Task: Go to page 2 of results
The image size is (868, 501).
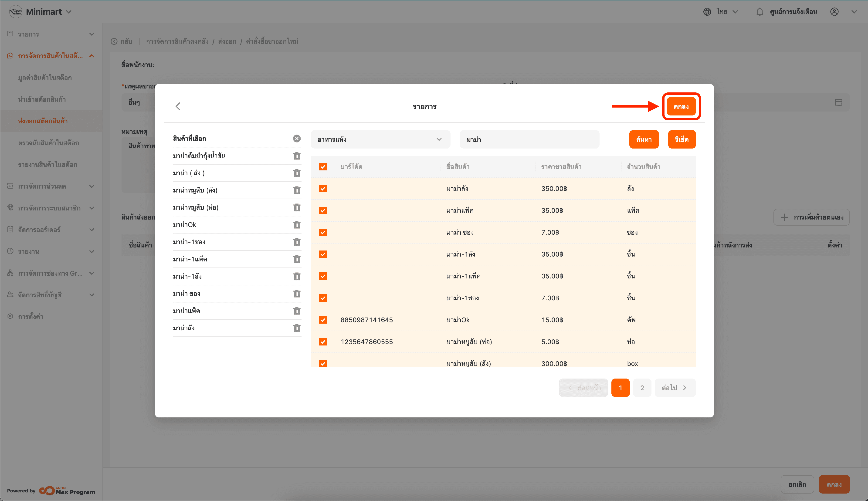Action: pos(642,388)
